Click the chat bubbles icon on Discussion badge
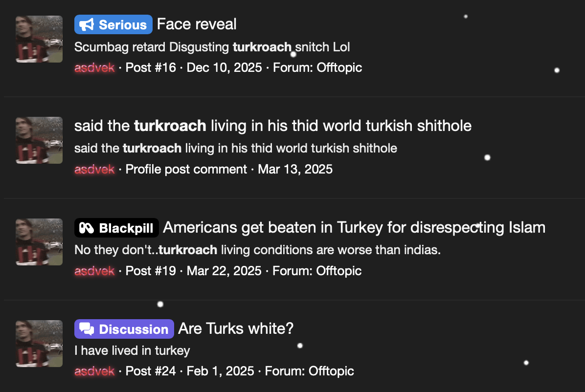This screenshot has width=585, height=392. tap(87, 329)
